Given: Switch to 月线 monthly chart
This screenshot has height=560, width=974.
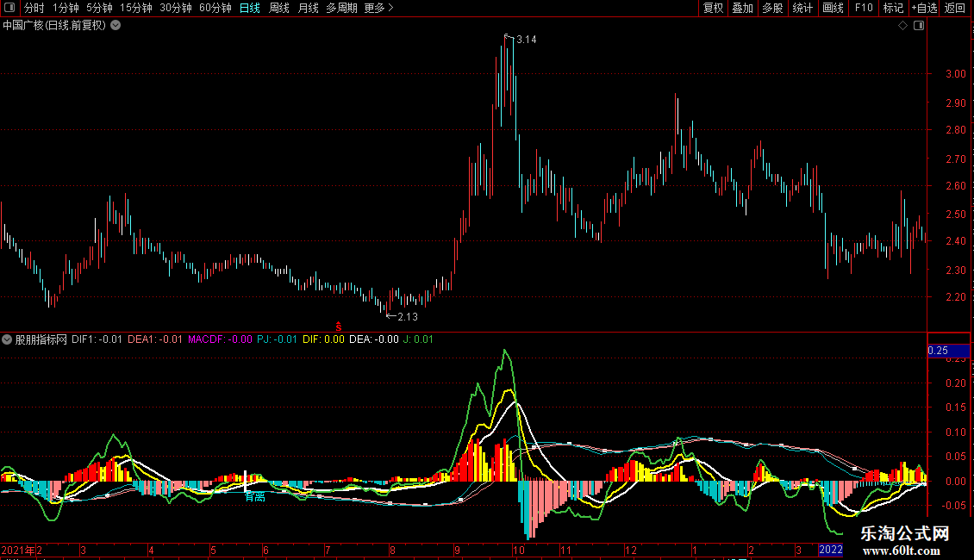Looking at the screenshot, I should [x=308, y=8].
